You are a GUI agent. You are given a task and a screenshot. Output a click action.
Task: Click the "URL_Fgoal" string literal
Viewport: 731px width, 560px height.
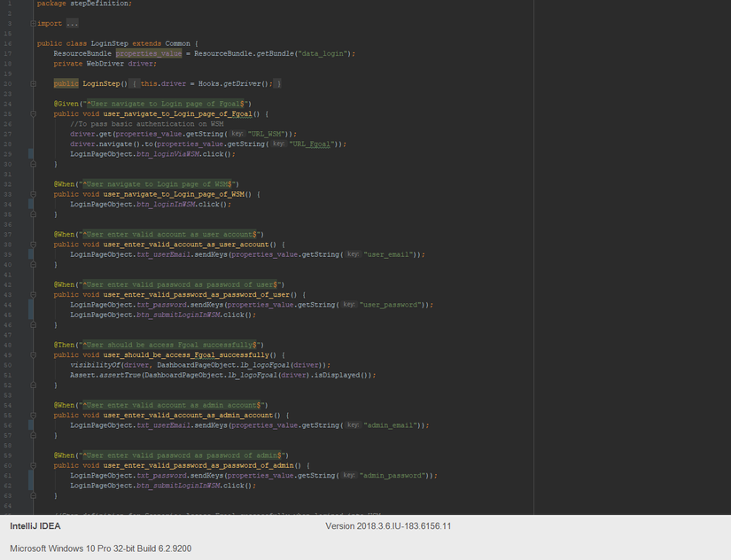(311, 144)
